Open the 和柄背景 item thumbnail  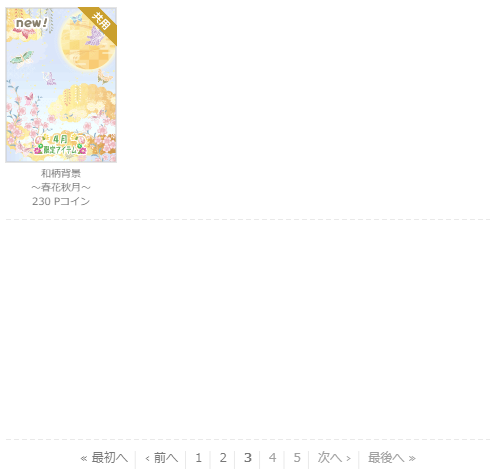click(61, 85)
